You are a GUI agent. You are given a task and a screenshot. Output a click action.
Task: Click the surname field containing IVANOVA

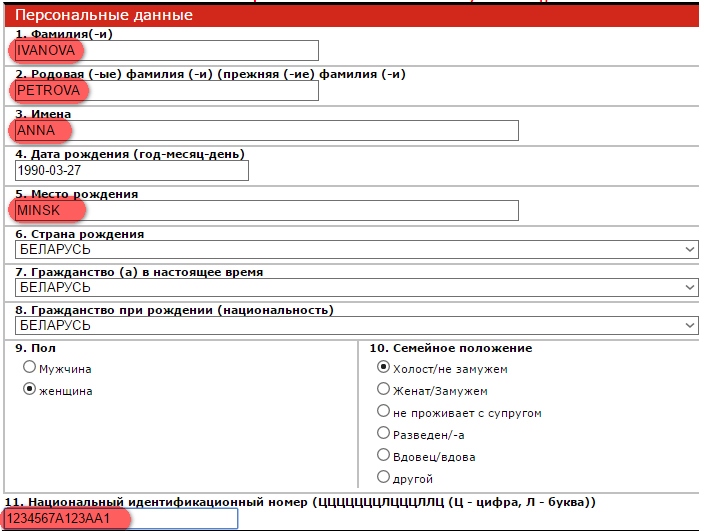coord(167,50)
